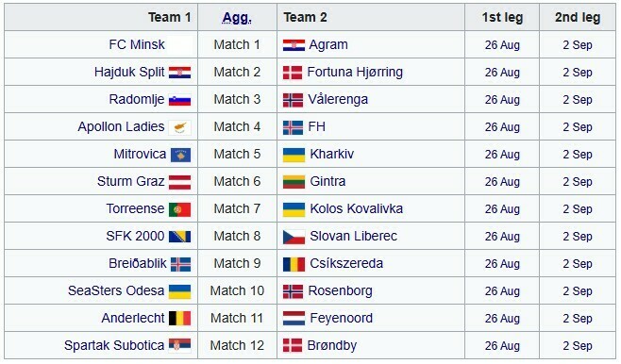
Task: Click the Slovenia flag beside Radomlje
Action: 180,100
